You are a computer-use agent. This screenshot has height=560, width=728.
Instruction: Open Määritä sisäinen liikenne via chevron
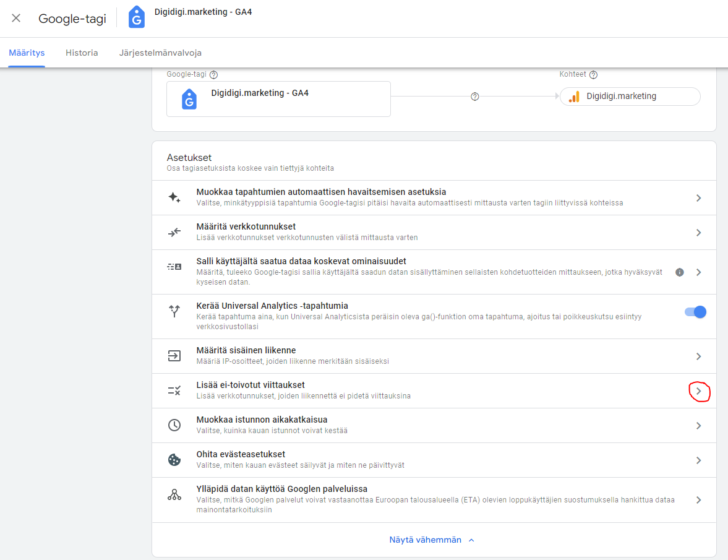coord(698,356)
